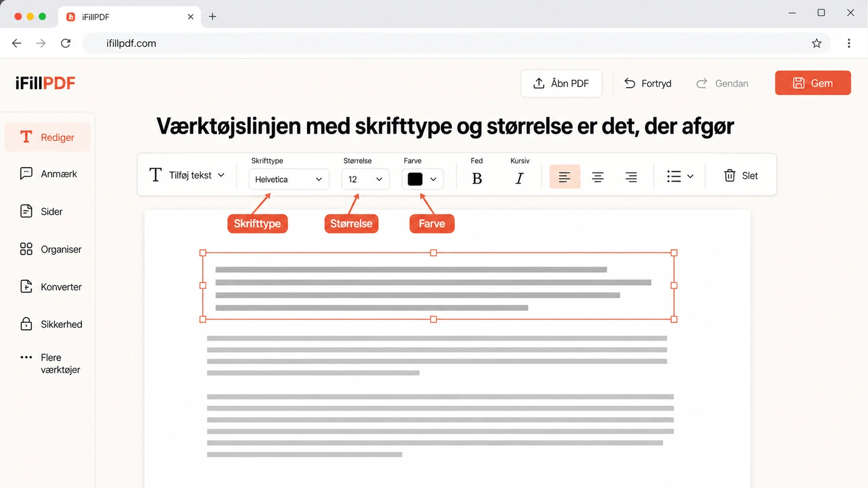Save the document with Gem
Screen dimensions: 868x488
click(813, 83)
